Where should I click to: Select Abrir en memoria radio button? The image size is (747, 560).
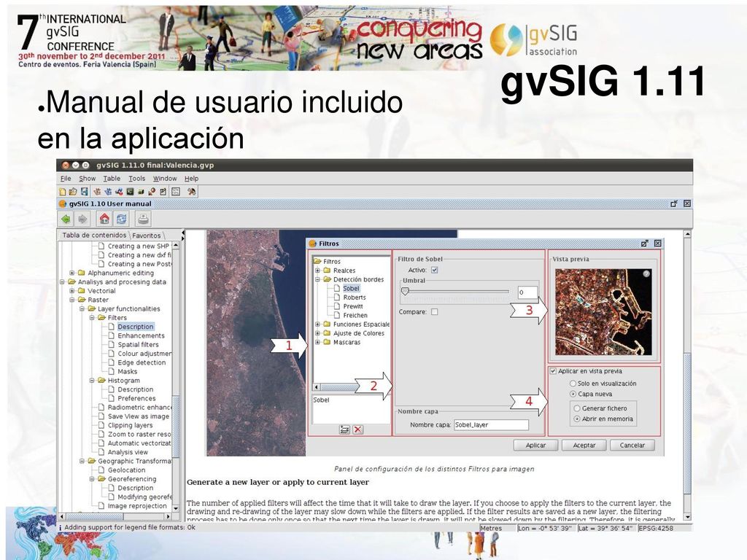577,419
